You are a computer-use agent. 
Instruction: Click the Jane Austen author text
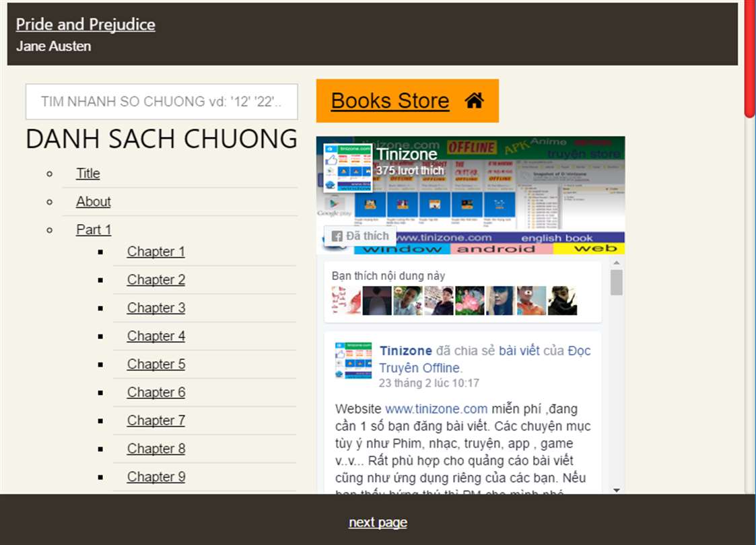coord(53,46)
